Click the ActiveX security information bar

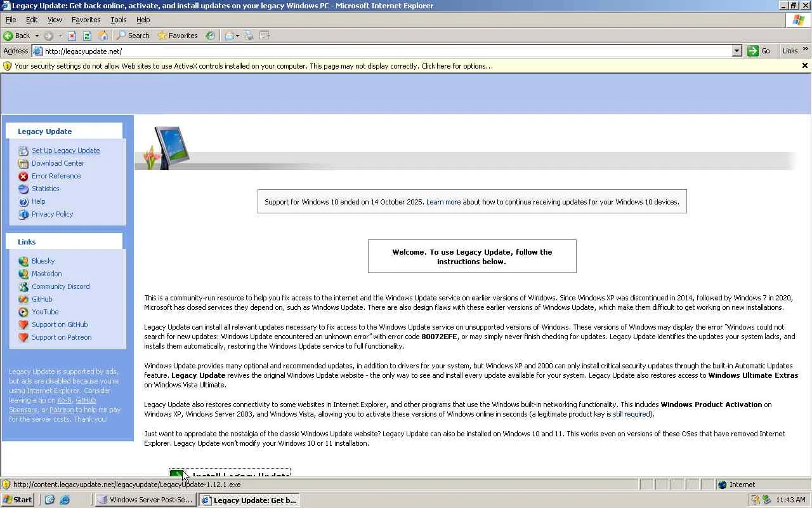406,66
